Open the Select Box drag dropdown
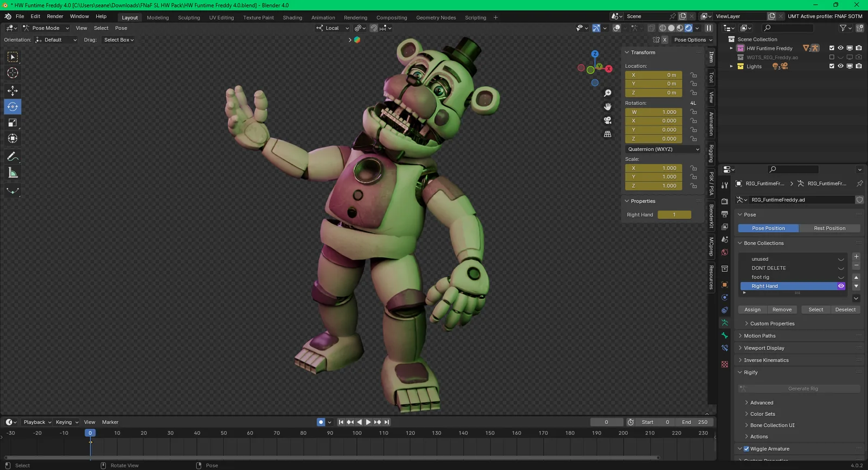Screen dimensions: 868x470 (119, 40)
